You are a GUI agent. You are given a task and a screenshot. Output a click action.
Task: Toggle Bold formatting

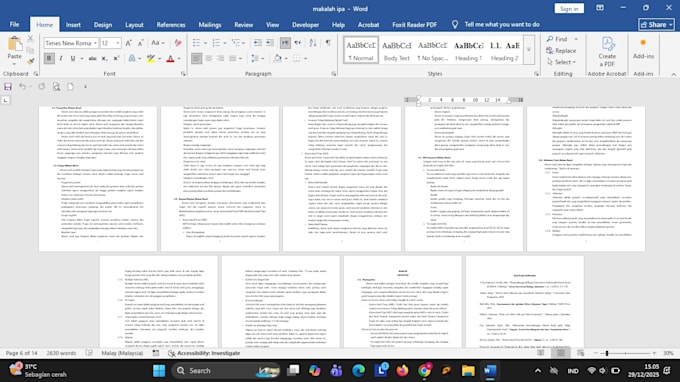(x=49, y=58)
